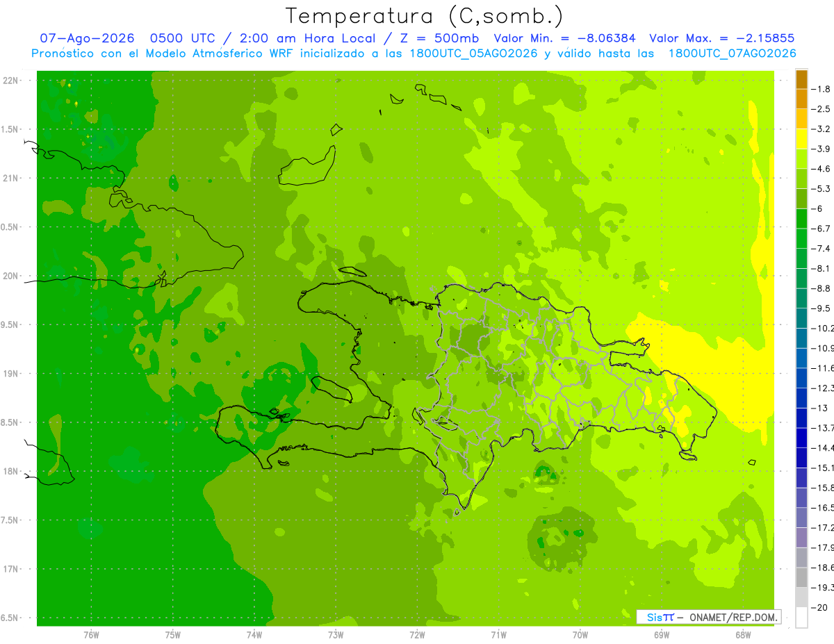This screenshot has width=834, height=644.
Task: Click the '20N' latitude label
Action: (10, 276)
